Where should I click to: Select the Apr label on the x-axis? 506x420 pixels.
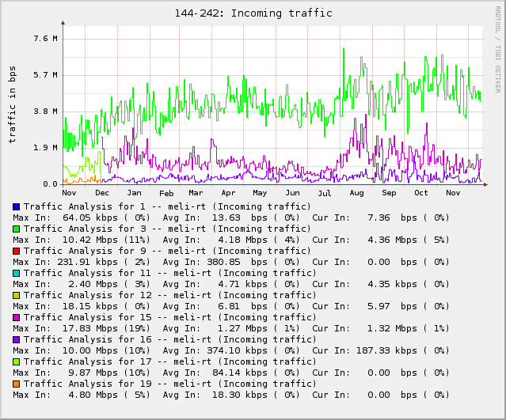tap(228, 193)
